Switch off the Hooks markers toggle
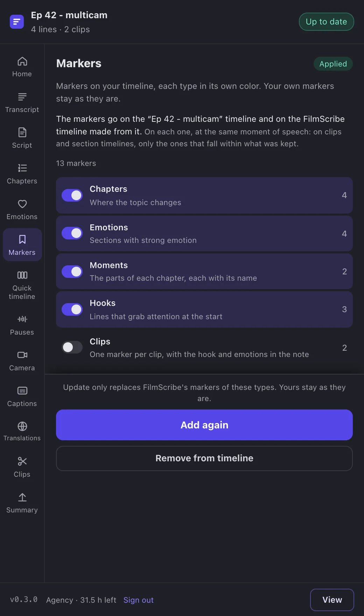 pos(72,309)
